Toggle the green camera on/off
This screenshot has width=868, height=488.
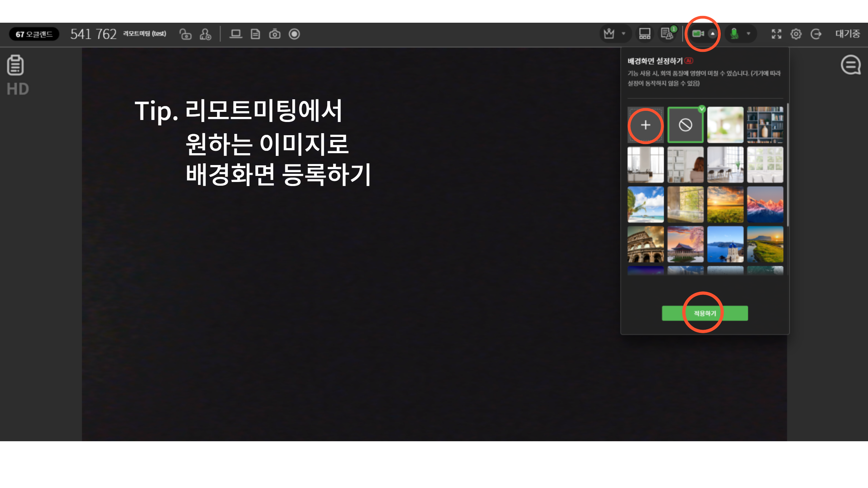pyautogui.click(x=697, y=34)
